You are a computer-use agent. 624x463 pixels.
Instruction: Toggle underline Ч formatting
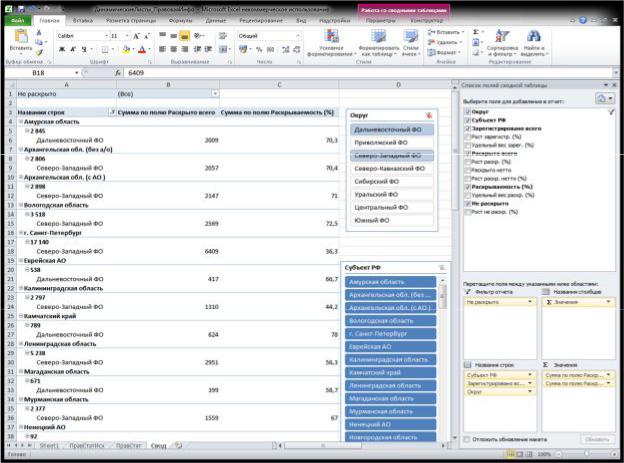pyautogui.click(x=84, y=49)
